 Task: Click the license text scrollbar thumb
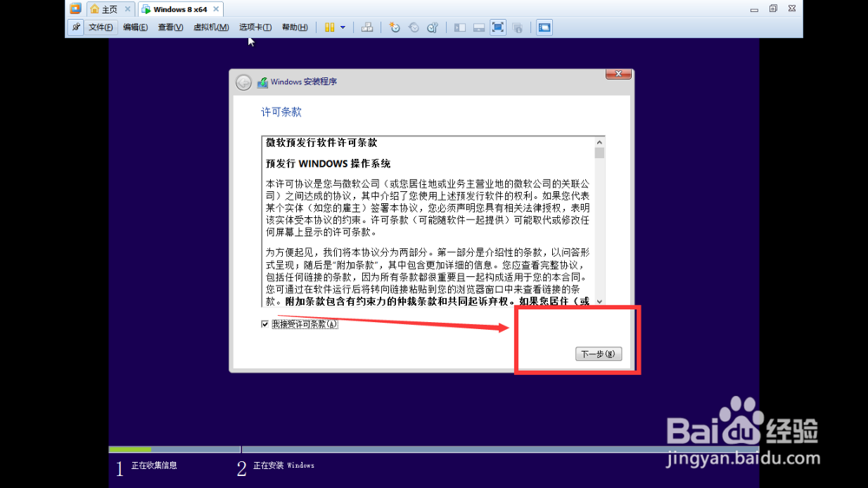click(x=599, y=153)
